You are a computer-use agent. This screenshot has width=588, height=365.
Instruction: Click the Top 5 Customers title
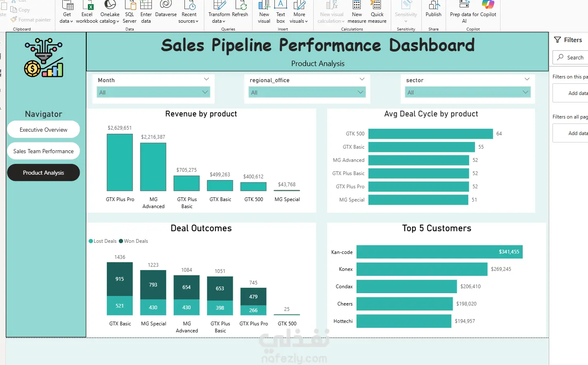pyautogui.click(x=437, y=228)
